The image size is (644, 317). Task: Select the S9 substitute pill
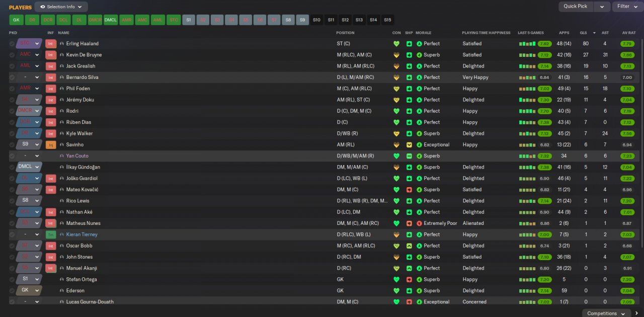point(302,20)
